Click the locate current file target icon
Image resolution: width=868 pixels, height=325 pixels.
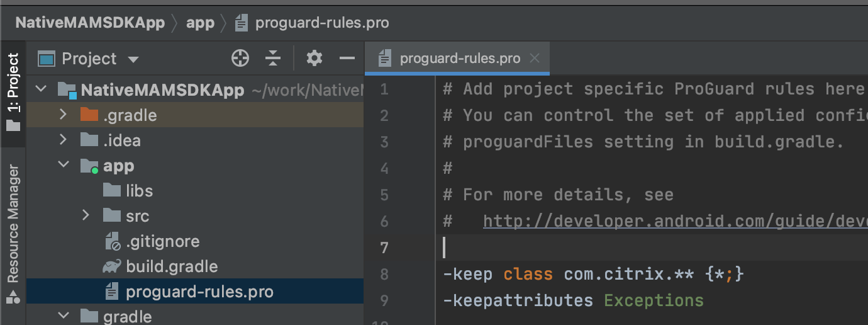tap(240, 59)
